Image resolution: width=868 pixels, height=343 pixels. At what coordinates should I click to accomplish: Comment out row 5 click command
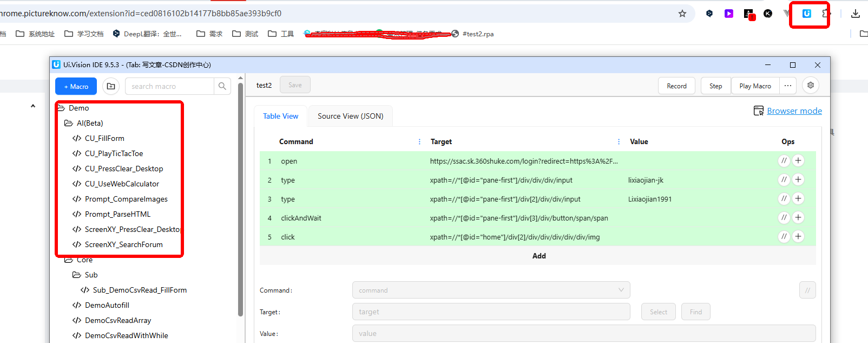pyautogui.click(x=784, y=236)
